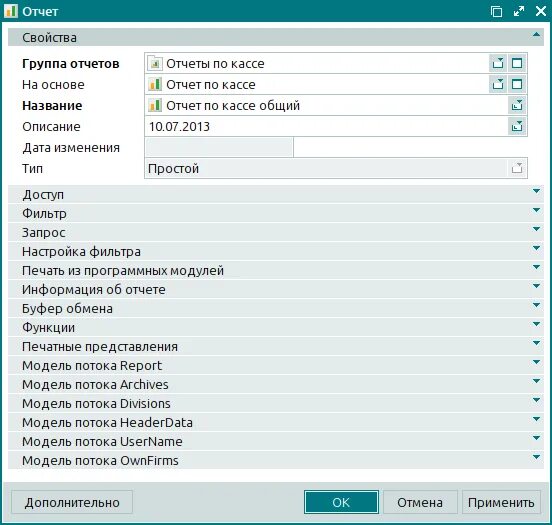Click the Тип combo box showing Простой
Screen dimensions: 552x525
[336, 168]
